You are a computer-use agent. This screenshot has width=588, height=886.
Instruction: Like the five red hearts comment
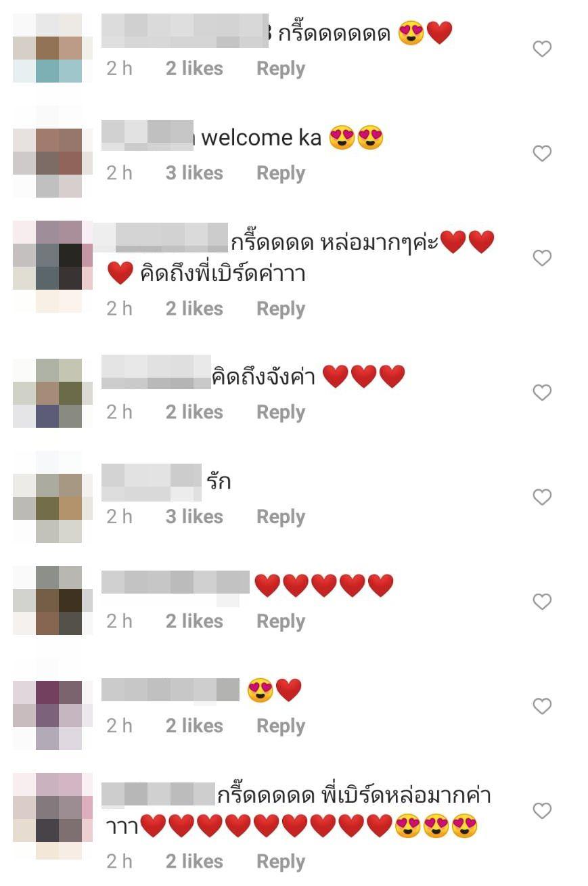[543, 602]
